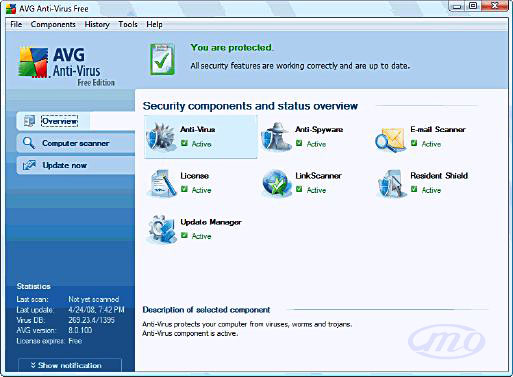Click the Overview sidebar icon
This screenshot has height=377, width=513.
pos(29,121)
